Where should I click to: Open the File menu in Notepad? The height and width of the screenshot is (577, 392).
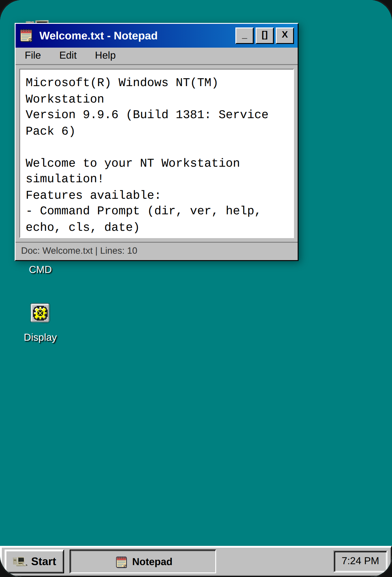(33, 55)
